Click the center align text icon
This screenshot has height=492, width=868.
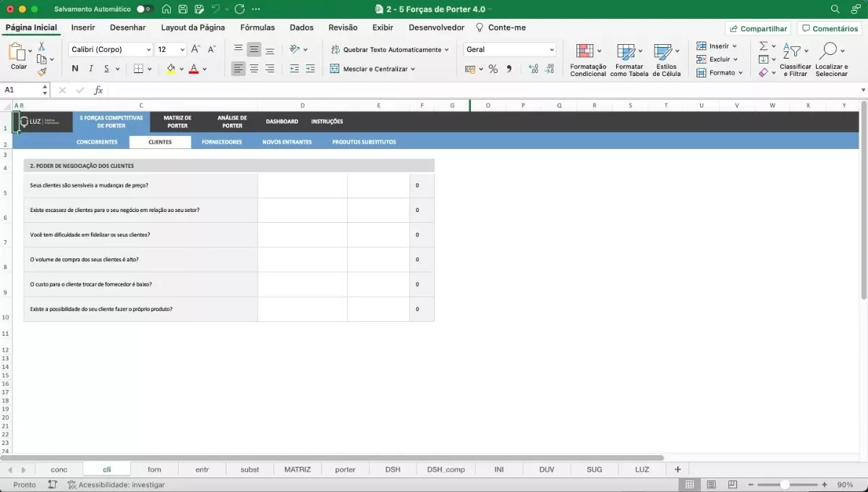pyautogui.click(x=254, y=69)
